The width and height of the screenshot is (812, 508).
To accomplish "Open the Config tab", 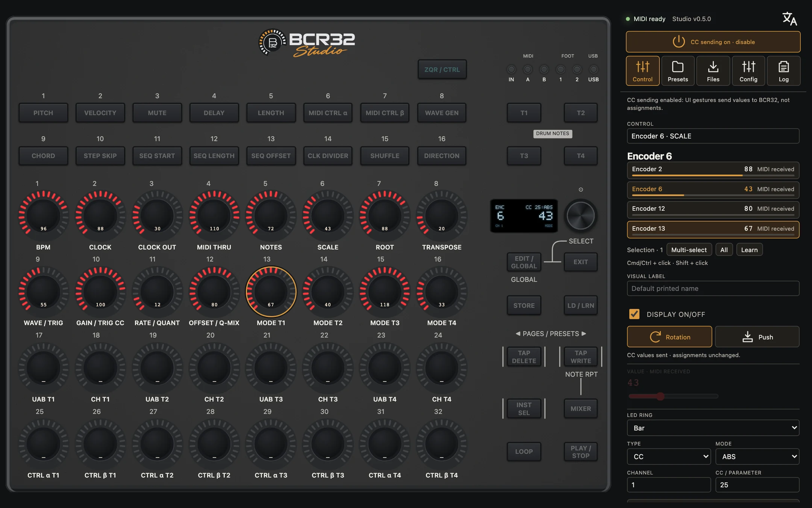I will pyautogui.click(x=748, y=71).
